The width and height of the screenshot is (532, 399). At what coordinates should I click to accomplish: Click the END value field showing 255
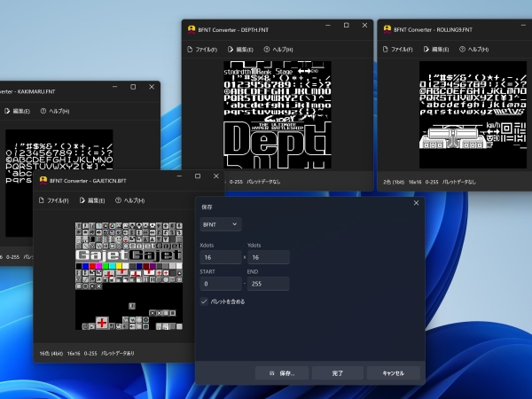tap(269, 284)
